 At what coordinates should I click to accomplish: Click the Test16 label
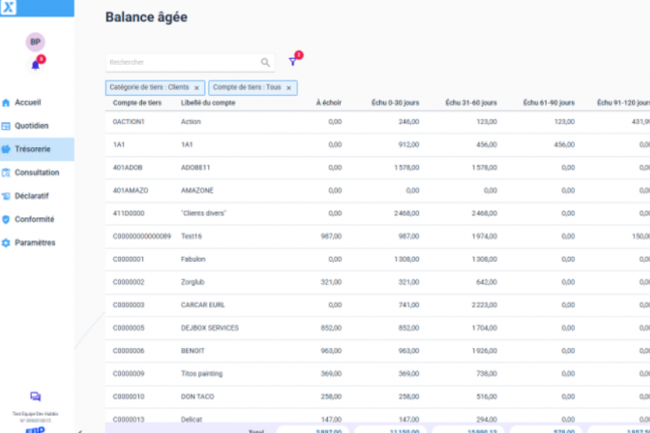tap(191, 236)
